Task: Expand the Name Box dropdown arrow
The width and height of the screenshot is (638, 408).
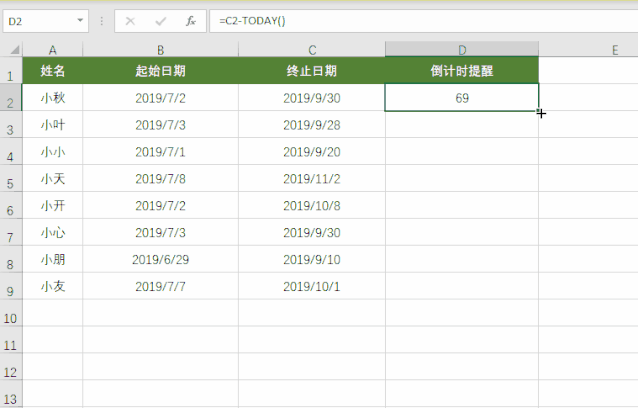Action: (80, 20)
